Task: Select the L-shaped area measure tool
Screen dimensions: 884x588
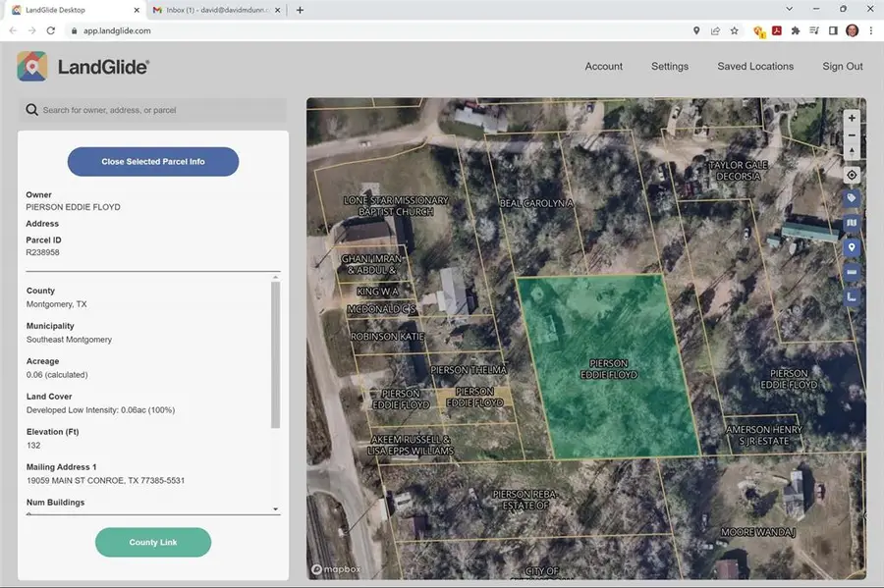Action: point(852,295)
